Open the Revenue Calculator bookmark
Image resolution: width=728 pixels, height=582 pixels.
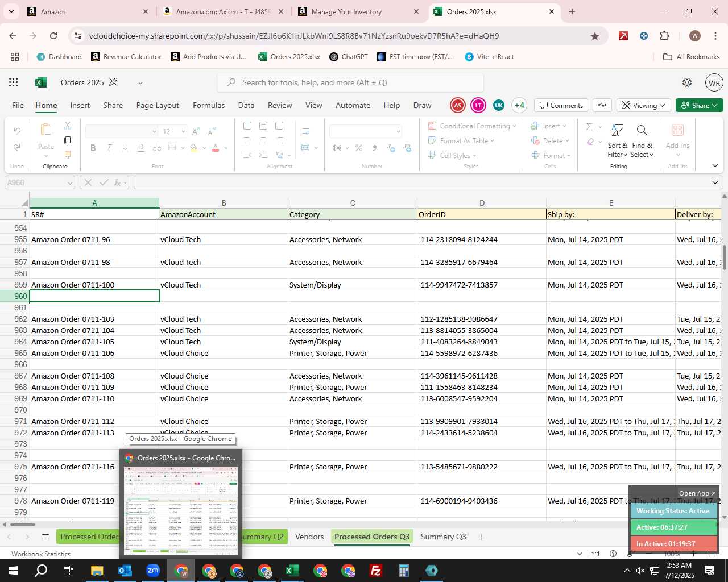click(126, 57)
